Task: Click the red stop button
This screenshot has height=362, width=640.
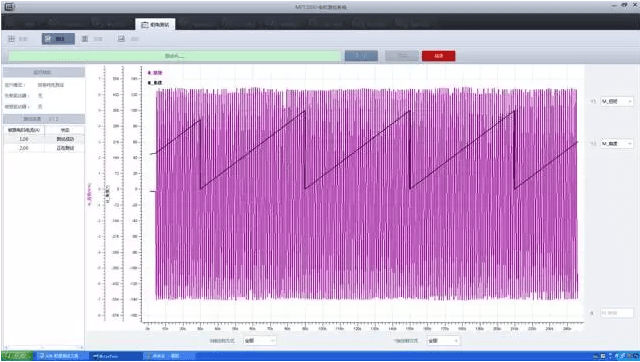Action: (x=438, y=56)
